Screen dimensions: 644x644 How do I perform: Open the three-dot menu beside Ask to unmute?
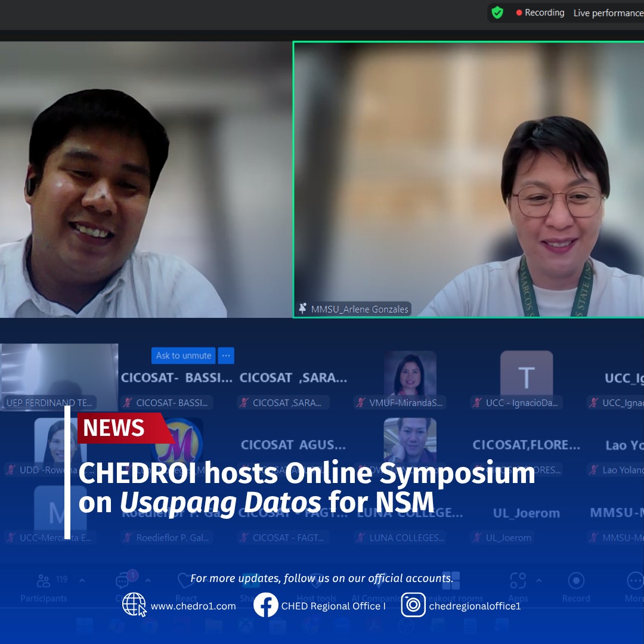pyautogui.click(x=226, y=355)
